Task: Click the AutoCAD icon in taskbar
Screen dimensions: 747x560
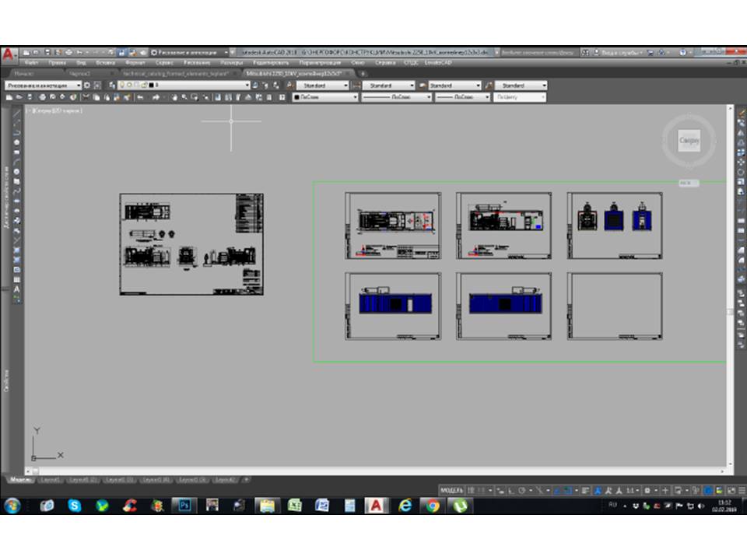Action: (x=377, y=506)
